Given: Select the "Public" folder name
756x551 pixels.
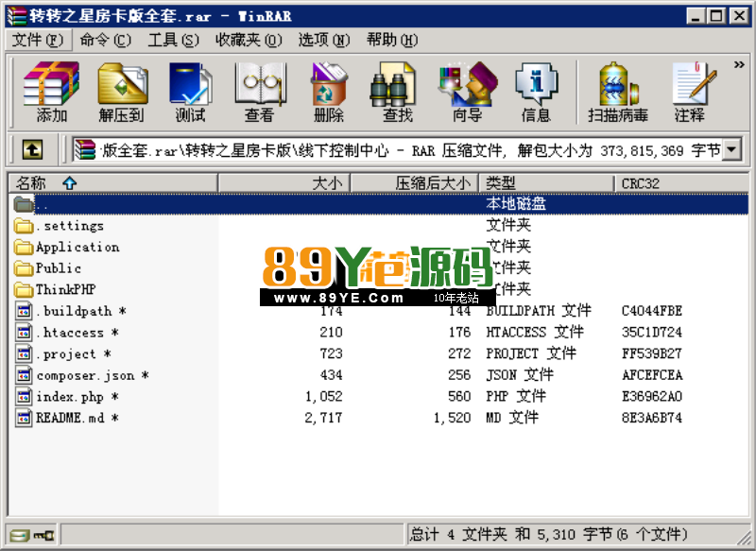Looking at the screenshot, I should coord(59,268).
